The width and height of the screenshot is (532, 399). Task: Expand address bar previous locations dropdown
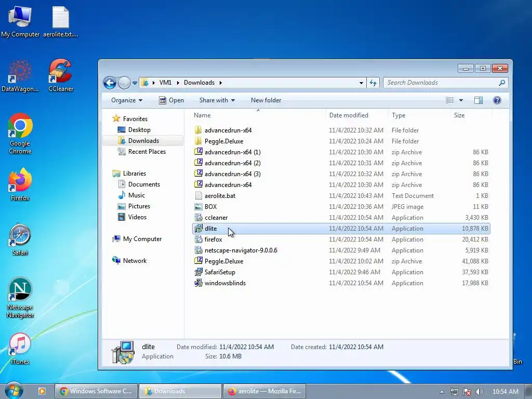coord(361,83)
